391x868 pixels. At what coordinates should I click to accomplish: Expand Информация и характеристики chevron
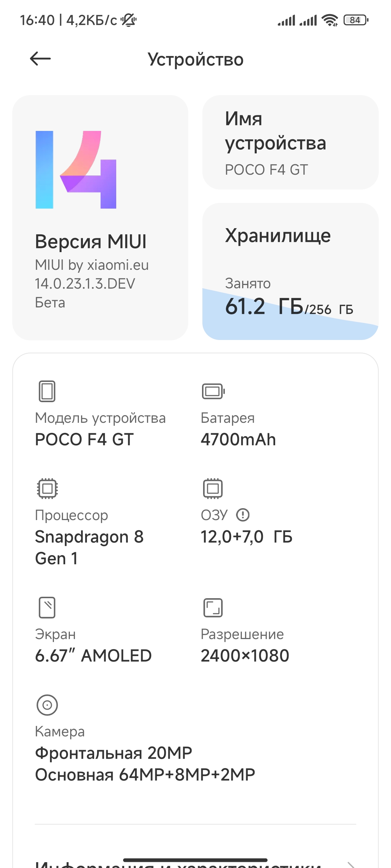[350, 864]
